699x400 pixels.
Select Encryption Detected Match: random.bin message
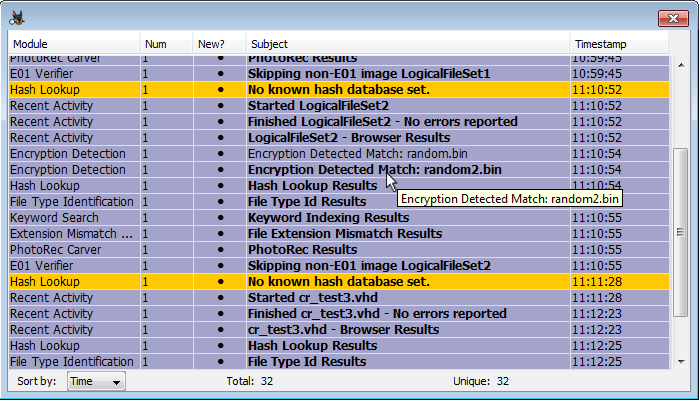pyautogui.click(x=332, y=154)
